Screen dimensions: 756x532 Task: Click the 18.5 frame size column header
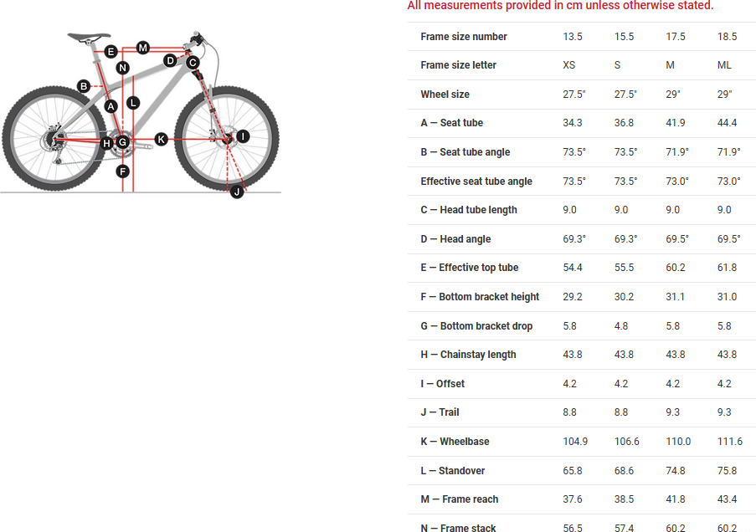(727, 37)
